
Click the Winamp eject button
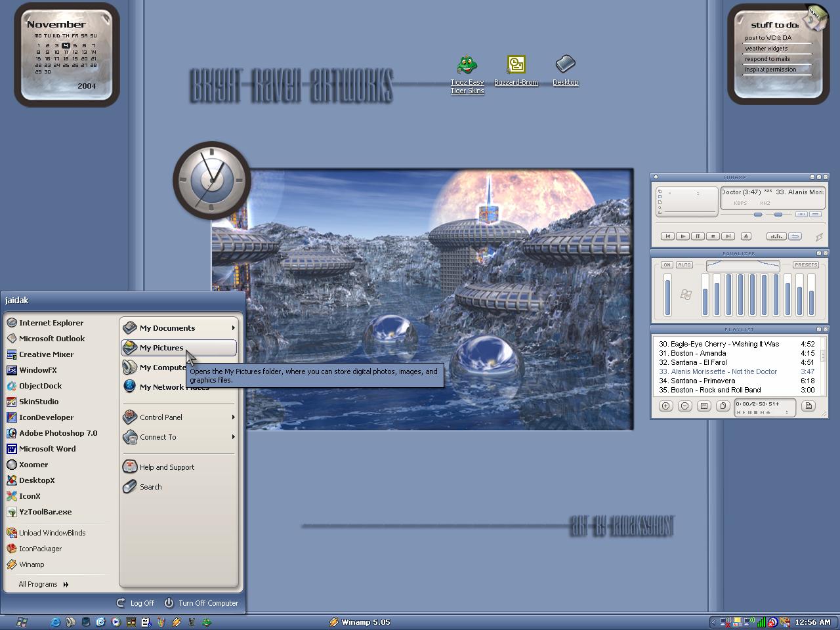tap(746, 236)
